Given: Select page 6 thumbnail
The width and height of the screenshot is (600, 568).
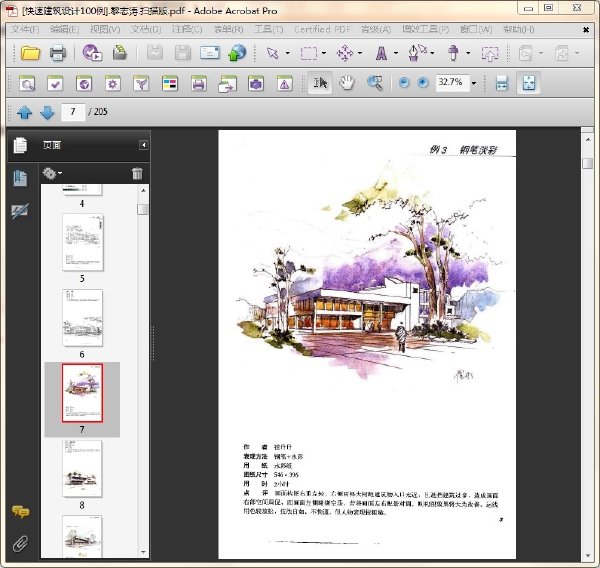Looking at the screenshot, I should [x=83, y=318].
